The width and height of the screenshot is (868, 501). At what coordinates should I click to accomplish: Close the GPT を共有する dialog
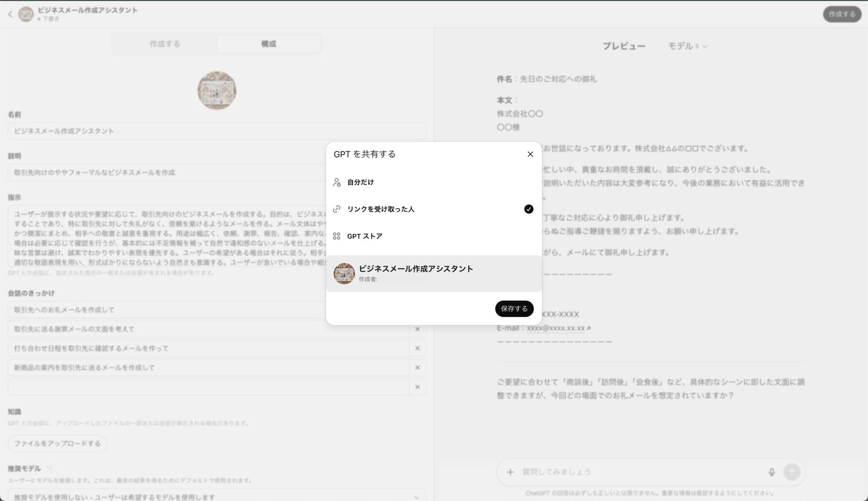pyautogui.click(x=530, y=154)
